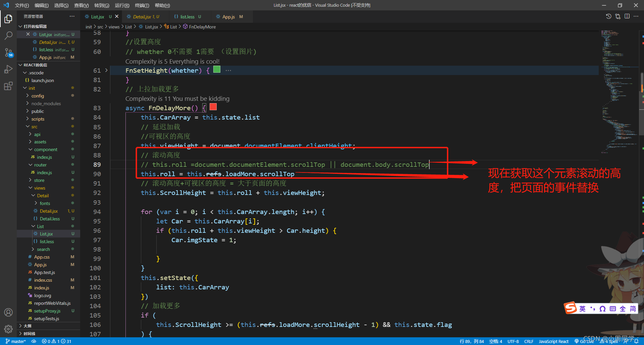
Task: Toggle Sogou English/Chinese mode button
Action: tap(582, 308)
